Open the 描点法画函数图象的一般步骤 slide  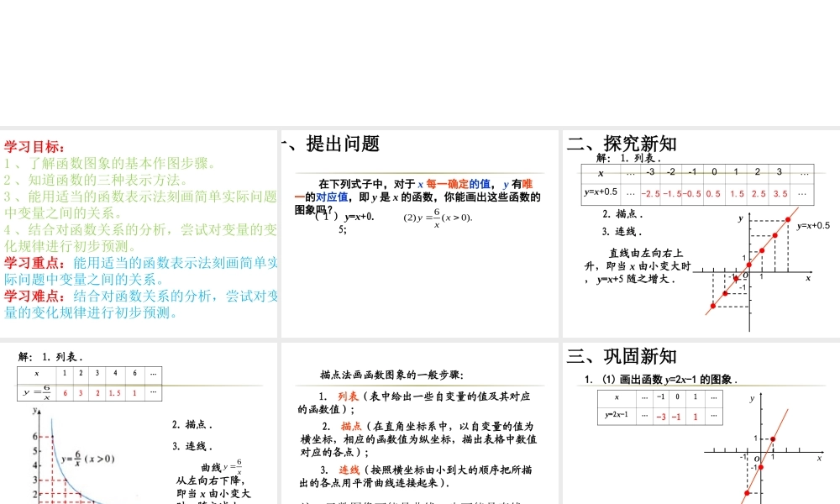point(419,423)
